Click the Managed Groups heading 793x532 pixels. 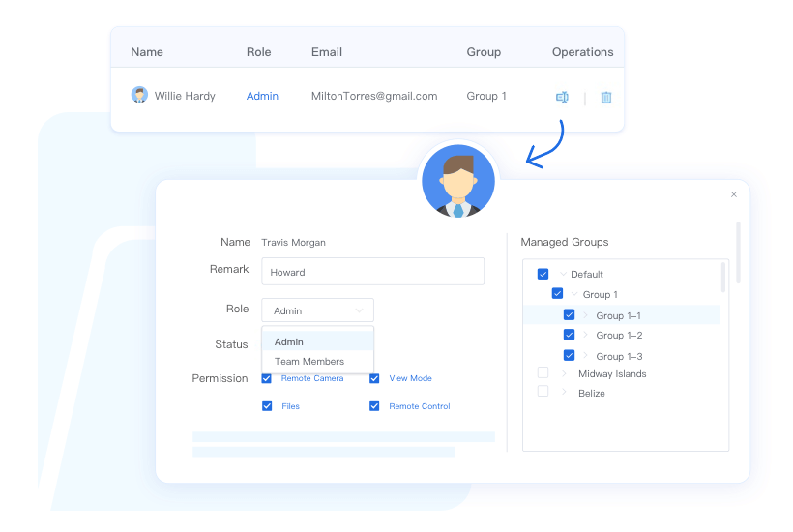(x=565, y=242)
